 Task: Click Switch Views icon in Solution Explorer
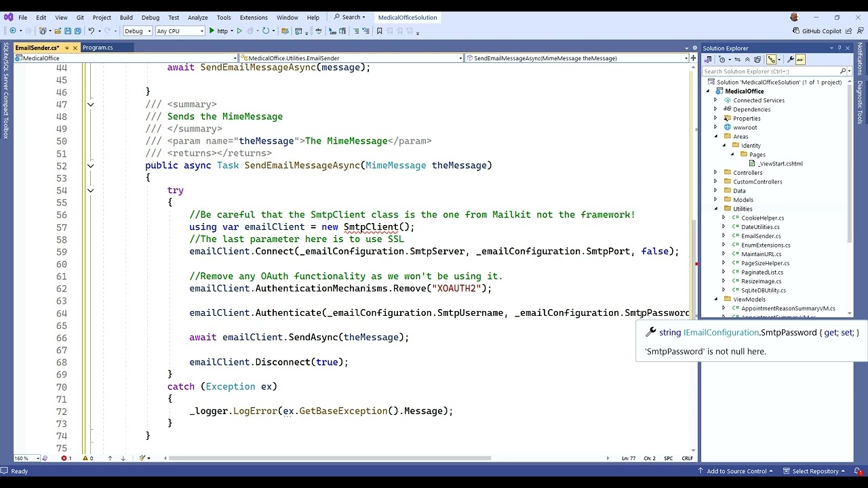[x=708, y=59]
